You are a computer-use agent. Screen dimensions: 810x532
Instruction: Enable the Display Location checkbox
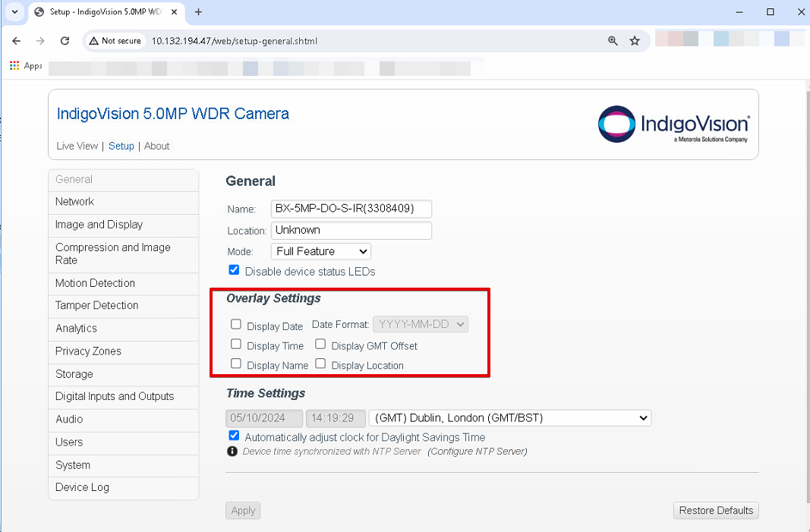320,363
